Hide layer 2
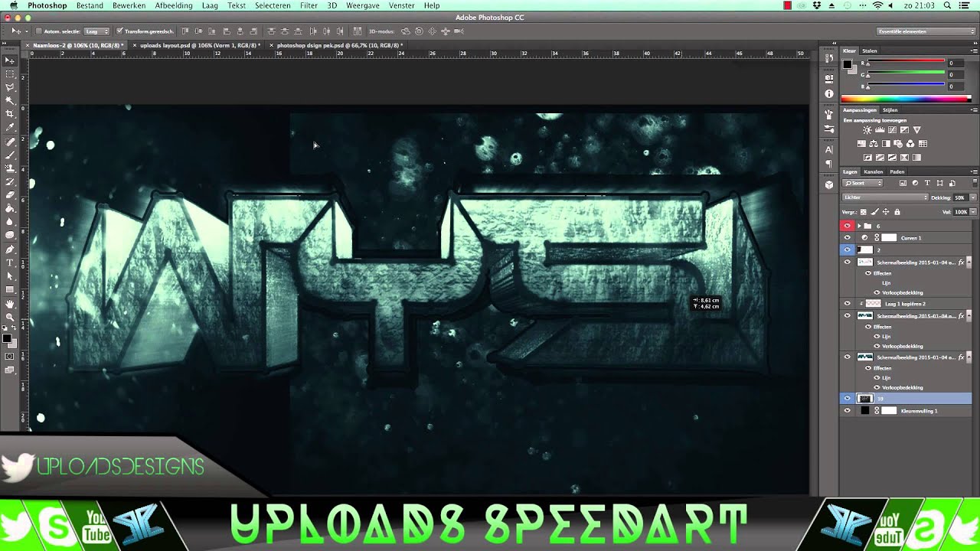The image size is (980, 551). [847, 250]
